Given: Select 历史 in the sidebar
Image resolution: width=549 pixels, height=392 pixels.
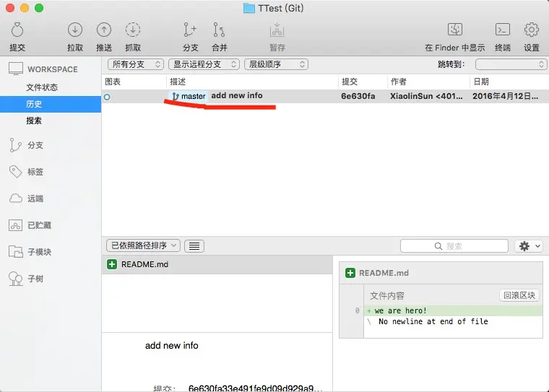Looking at the screenshot, I should [51, 104].
